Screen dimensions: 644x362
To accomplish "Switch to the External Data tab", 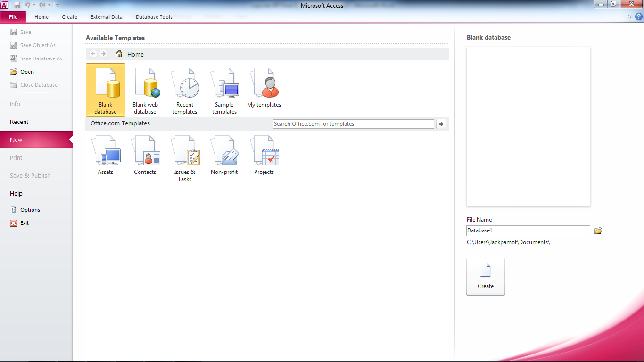I will (107, 17).
